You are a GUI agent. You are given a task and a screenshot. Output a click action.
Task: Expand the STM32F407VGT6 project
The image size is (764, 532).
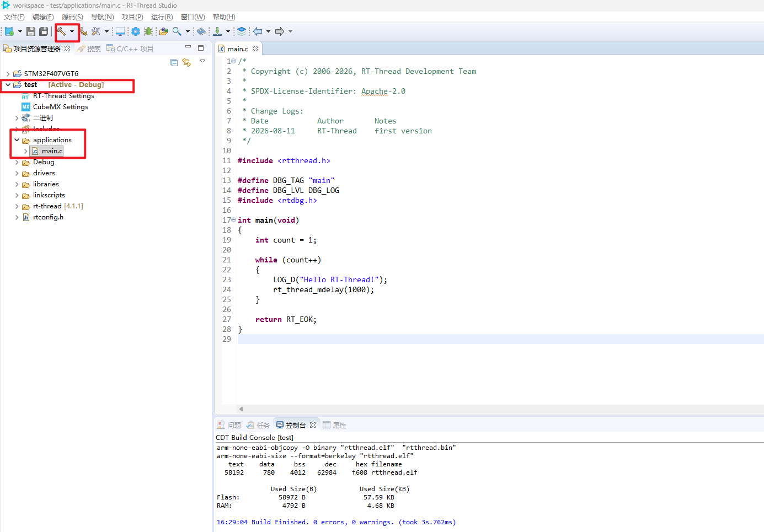pos(8,74)
